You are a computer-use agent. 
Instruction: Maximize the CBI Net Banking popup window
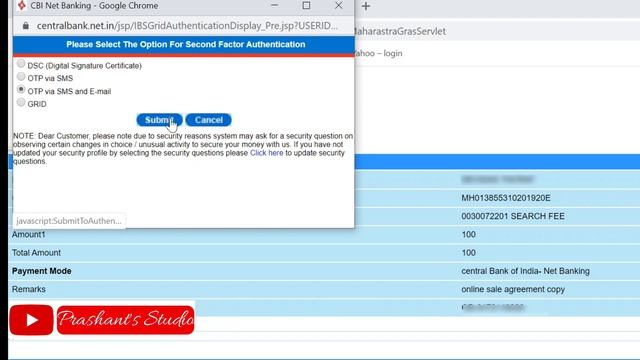(306, 6)
